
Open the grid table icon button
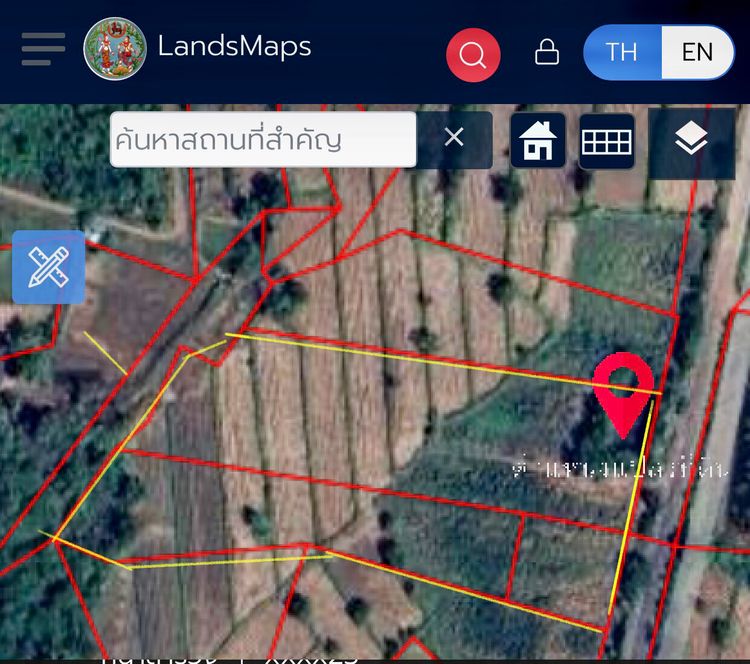607,142
